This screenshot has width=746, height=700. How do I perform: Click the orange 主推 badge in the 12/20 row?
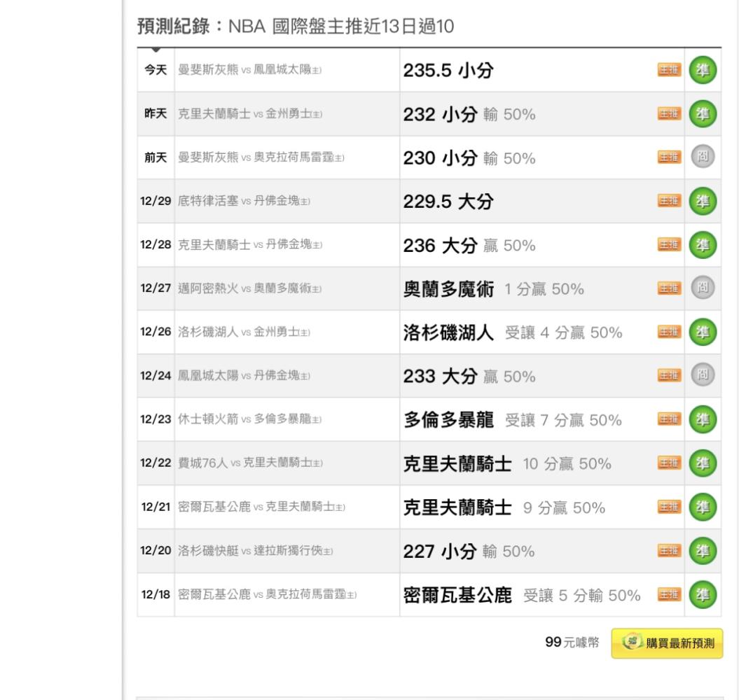click(670, 551)
